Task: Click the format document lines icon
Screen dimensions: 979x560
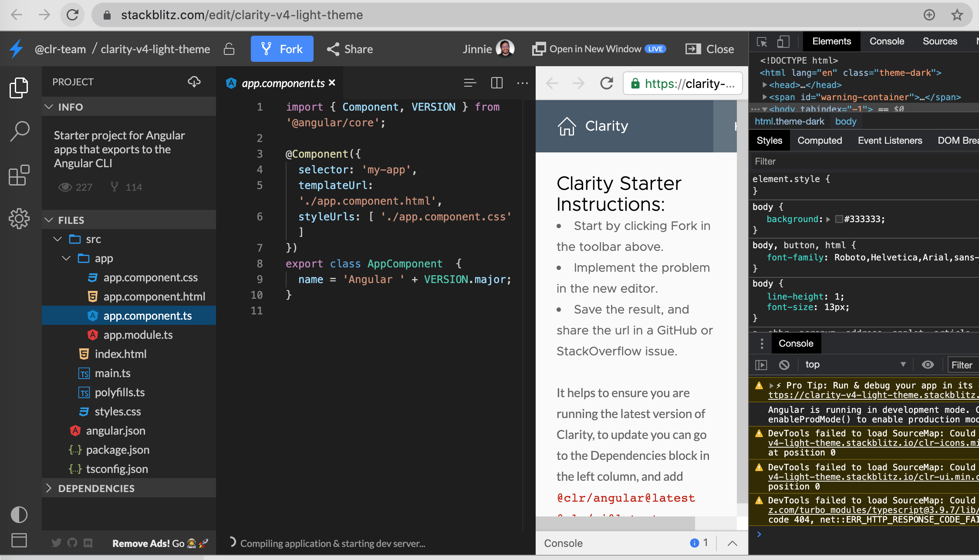Action: coord(470,83)
